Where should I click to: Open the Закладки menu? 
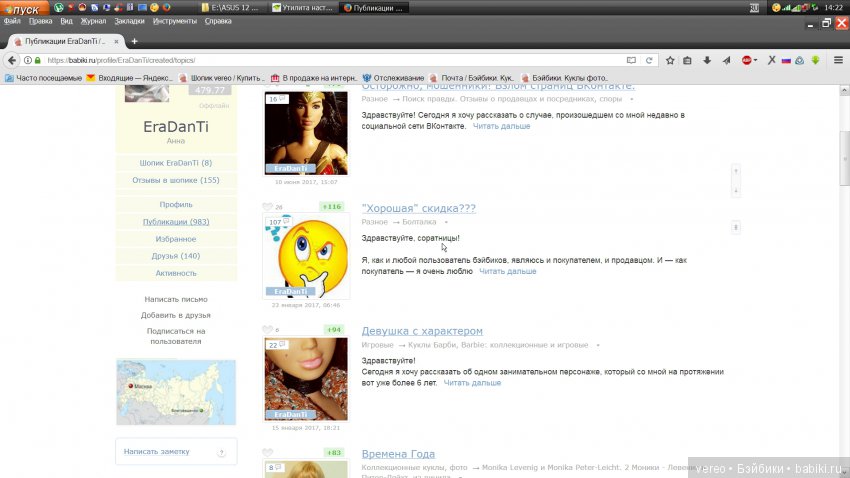(129, 20)
